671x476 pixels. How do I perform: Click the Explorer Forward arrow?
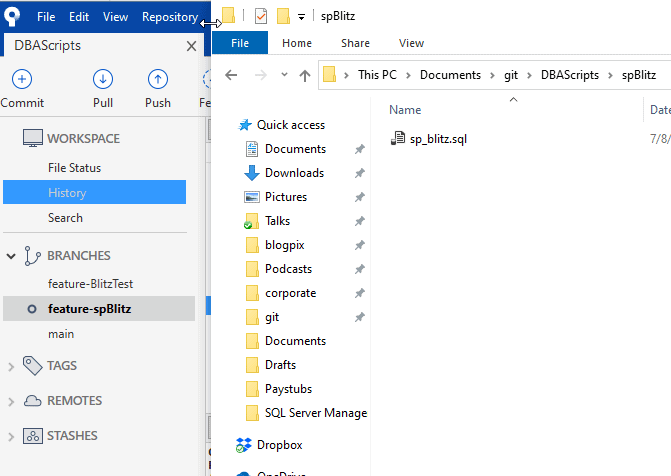coord(261,75)
